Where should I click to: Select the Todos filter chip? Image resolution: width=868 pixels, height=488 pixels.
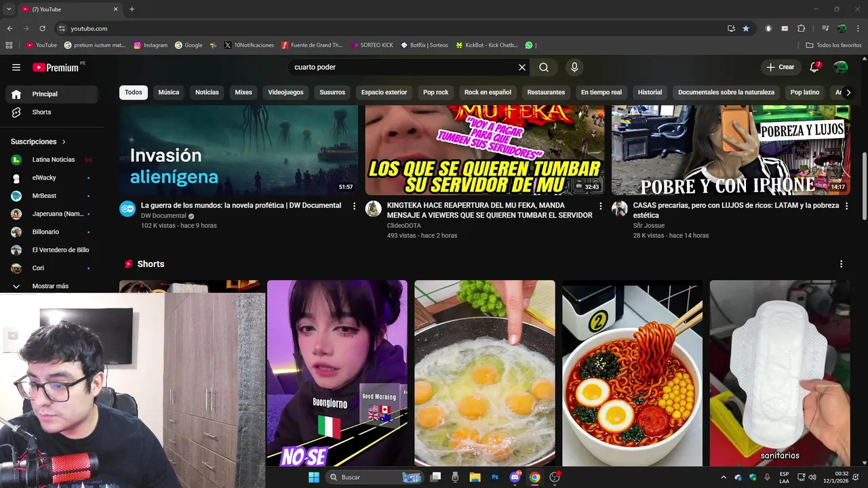(134, 92)
